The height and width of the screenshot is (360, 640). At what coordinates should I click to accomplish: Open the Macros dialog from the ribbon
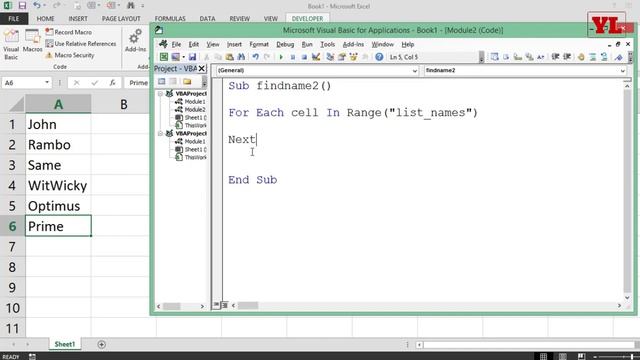(32, 41)
